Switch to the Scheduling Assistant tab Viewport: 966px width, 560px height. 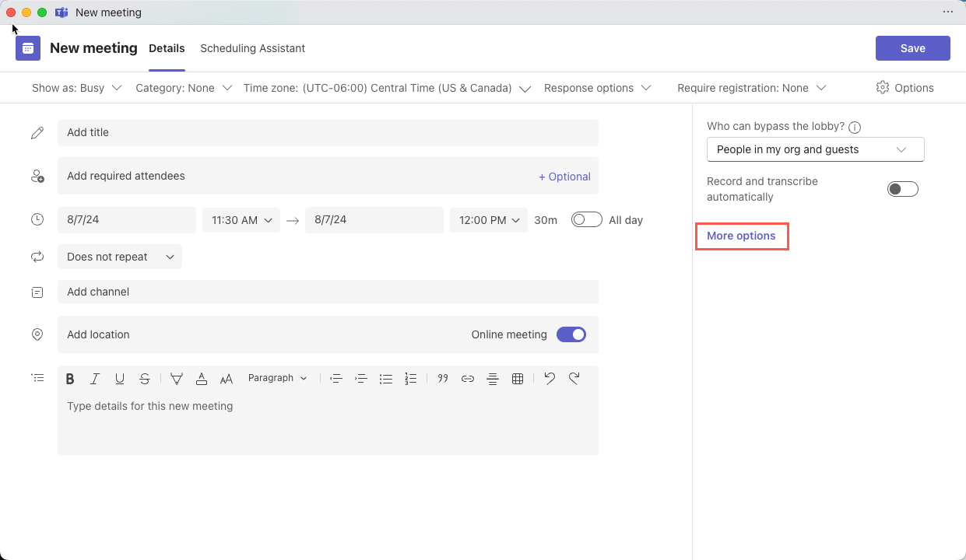[x=252, y=48]
